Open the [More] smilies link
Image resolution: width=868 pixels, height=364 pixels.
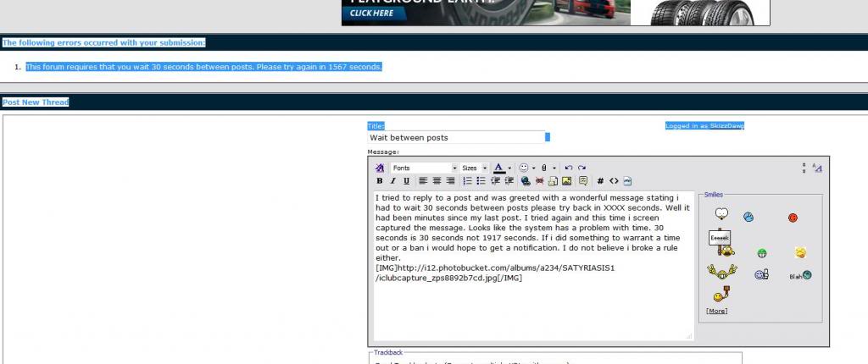click(717, 311)
